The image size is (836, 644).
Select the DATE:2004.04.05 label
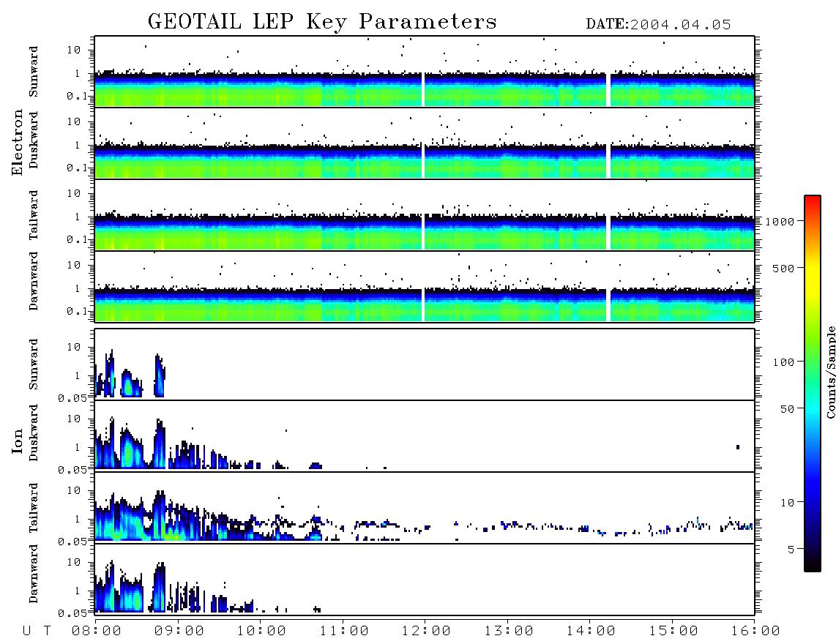658,25
